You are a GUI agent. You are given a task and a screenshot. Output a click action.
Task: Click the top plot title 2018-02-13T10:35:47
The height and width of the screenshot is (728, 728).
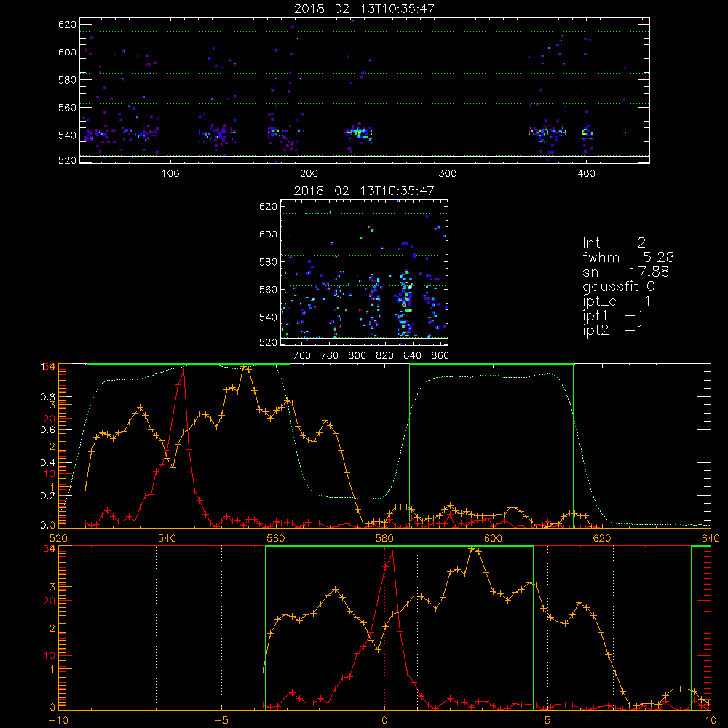[x=364, y=9]
